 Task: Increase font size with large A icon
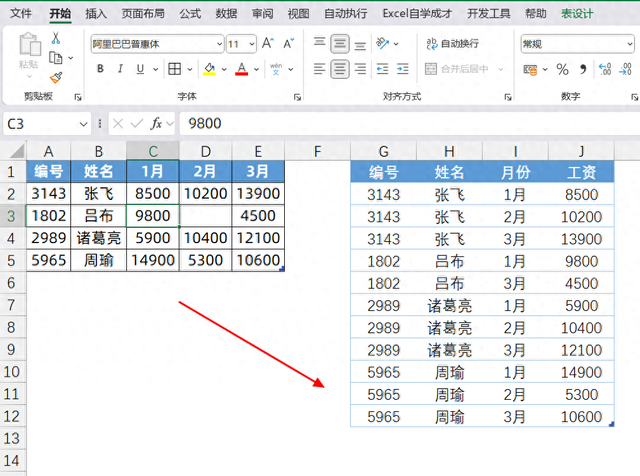(x=268, y=43)
